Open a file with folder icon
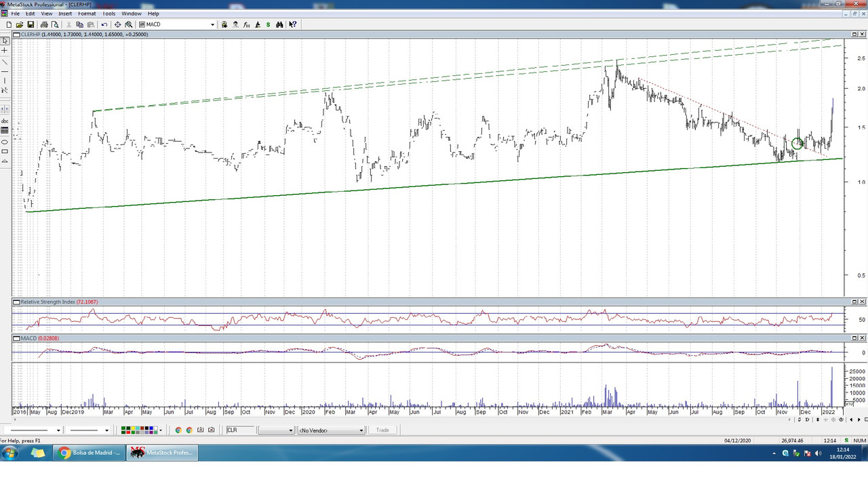The image size is (868, 488). [x=20, y=24]
